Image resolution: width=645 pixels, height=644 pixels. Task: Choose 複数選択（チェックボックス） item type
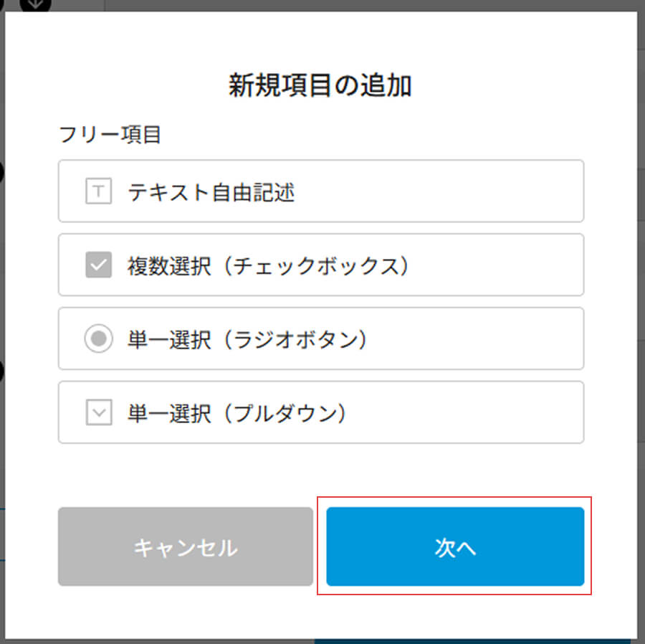pyautogui.click(x=320, y=265)
